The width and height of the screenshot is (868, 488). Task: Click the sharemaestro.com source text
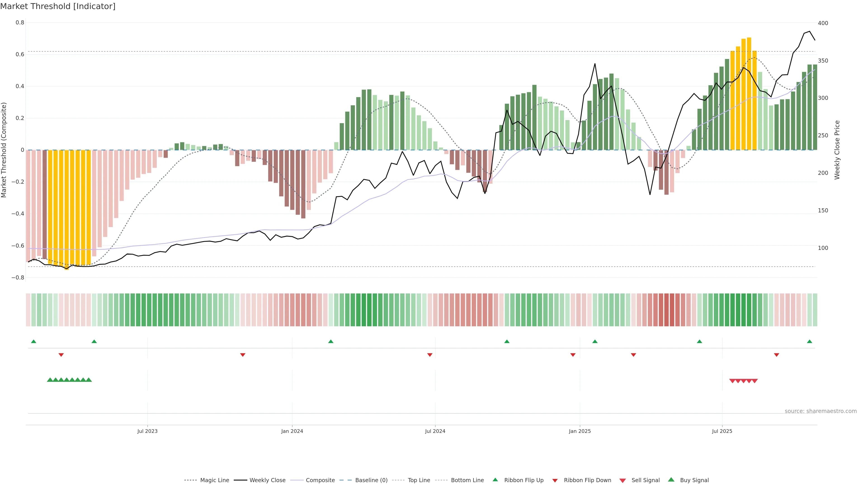(821, 411)
